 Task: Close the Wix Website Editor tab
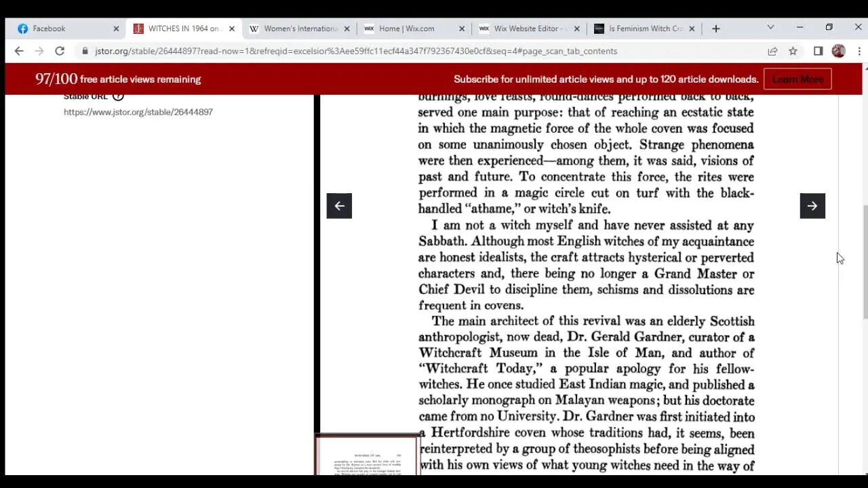click(x=577, y=28)
